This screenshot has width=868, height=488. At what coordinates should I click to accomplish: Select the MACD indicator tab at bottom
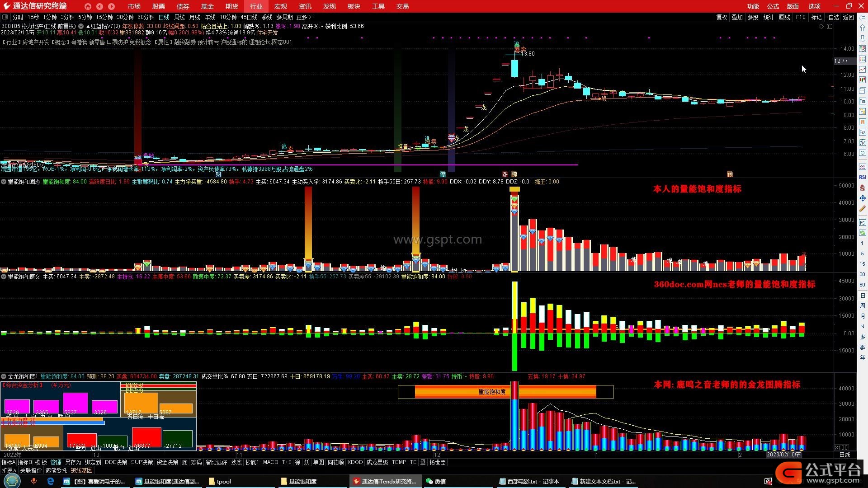[x=270, y=462]
